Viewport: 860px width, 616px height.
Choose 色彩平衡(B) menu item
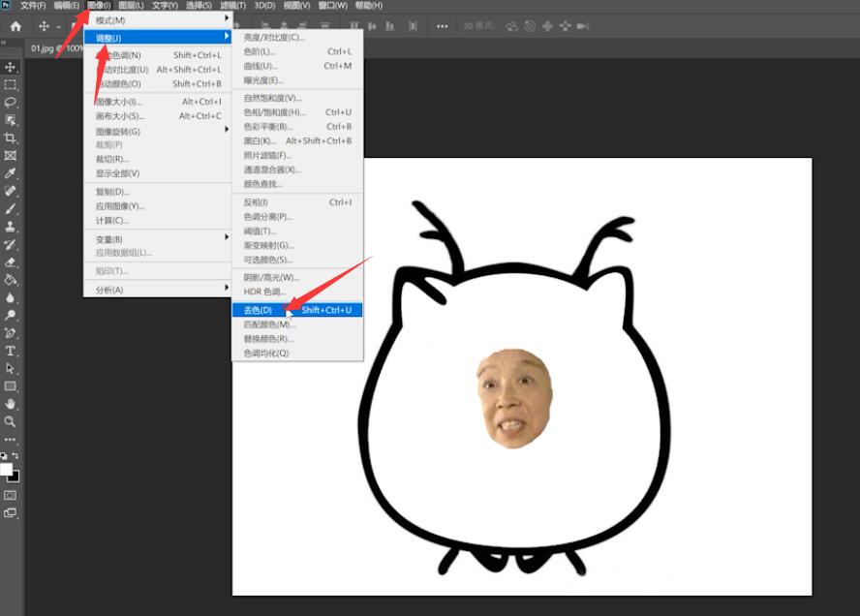[297, 126]
